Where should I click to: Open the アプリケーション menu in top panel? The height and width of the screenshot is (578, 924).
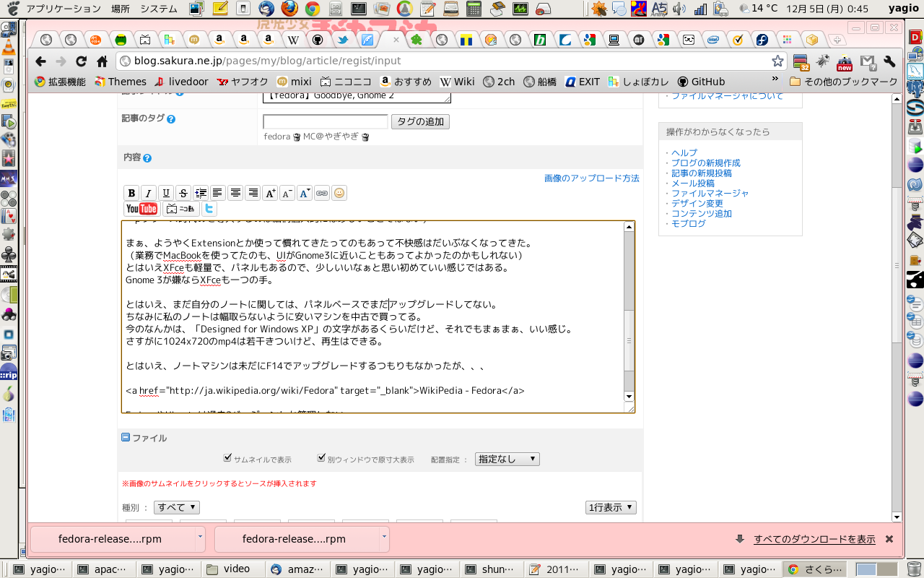(x=64, y=9)
